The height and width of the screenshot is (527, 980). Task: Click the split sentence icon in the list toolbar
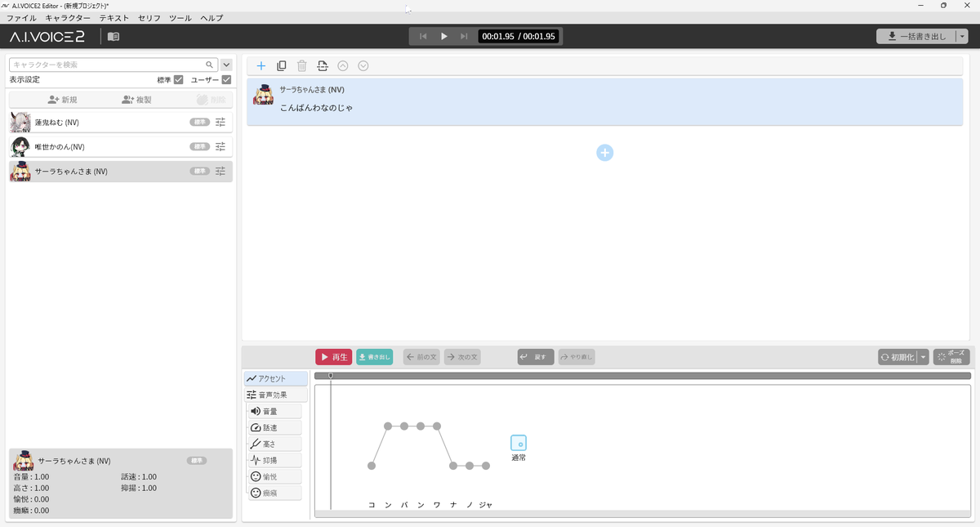[x=323, y=66]
